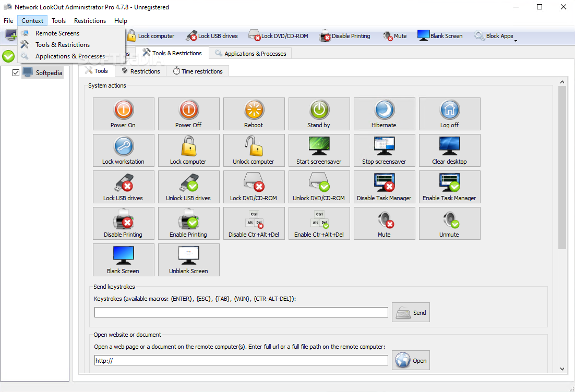Image resolution: width=575 pixels, height=392 pixels.
Task: Open the Restrictions menu
Action: pyautogui.click(x=90, y=20)
